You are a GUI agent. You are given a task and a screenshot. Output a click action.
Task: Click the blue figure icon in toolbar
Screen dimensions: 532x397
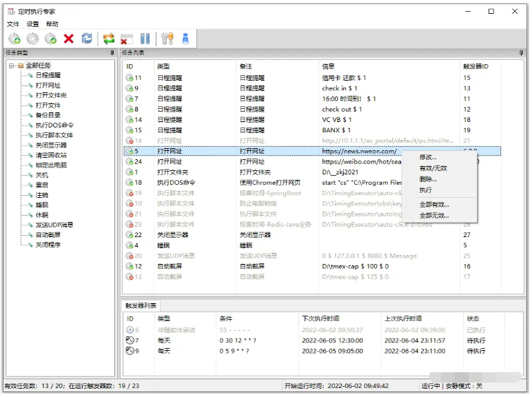pos(185,39)
